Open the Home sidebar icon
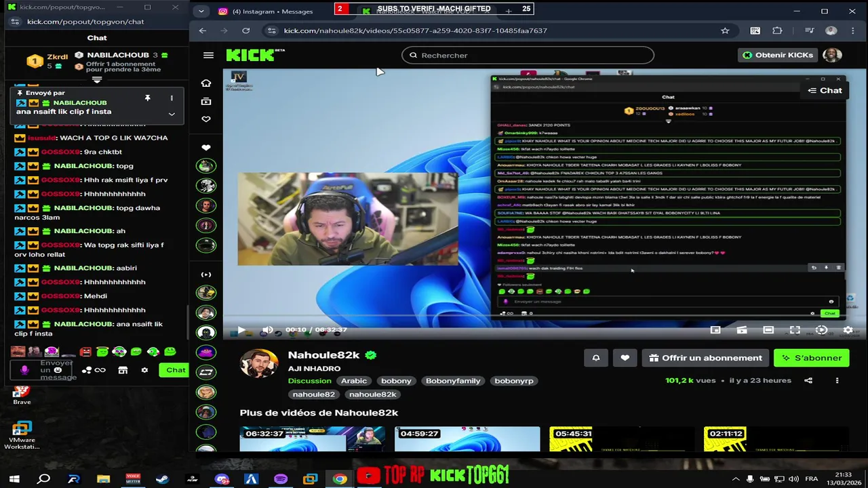The height and width of the screenshot is (488, 868). click(206, 83)
